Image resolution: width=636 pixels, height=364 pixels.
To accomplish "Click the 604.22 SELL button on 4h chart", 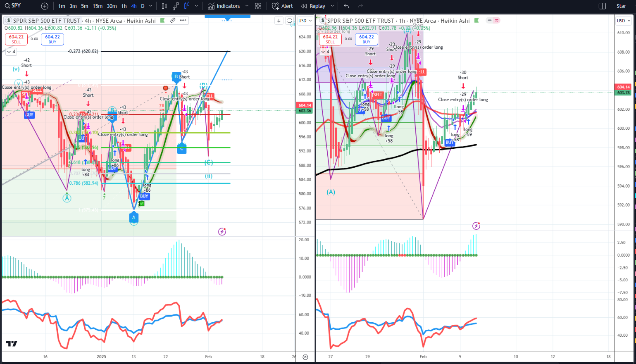I will [x=16, y=39].
